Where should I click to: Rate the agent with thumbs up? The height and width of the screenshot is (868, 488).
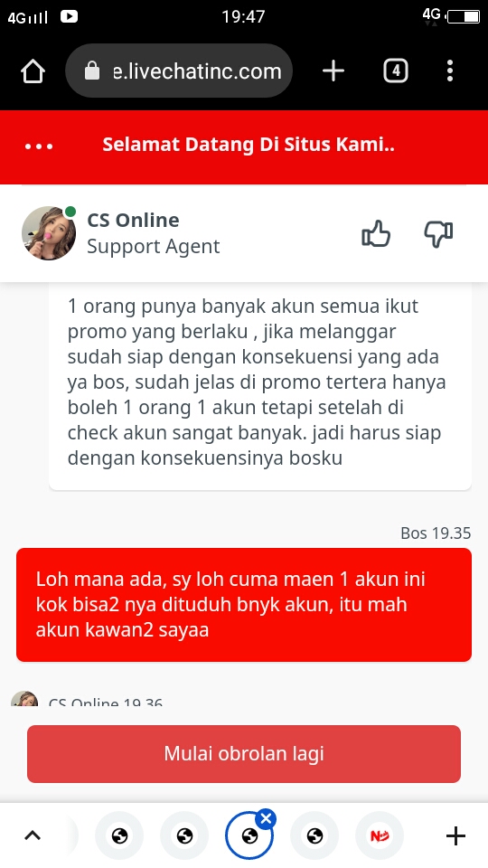pyautogui.click(x=376, y=234)
